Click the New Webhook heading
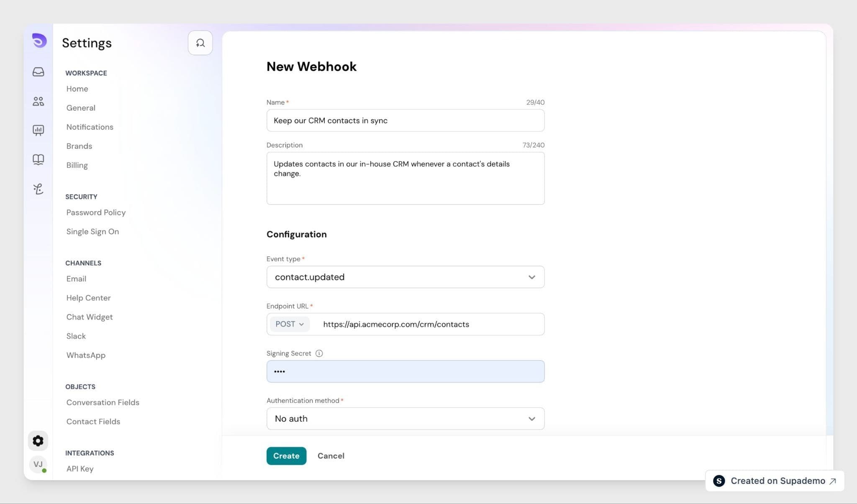857x504 pixels. click(311, 67)
